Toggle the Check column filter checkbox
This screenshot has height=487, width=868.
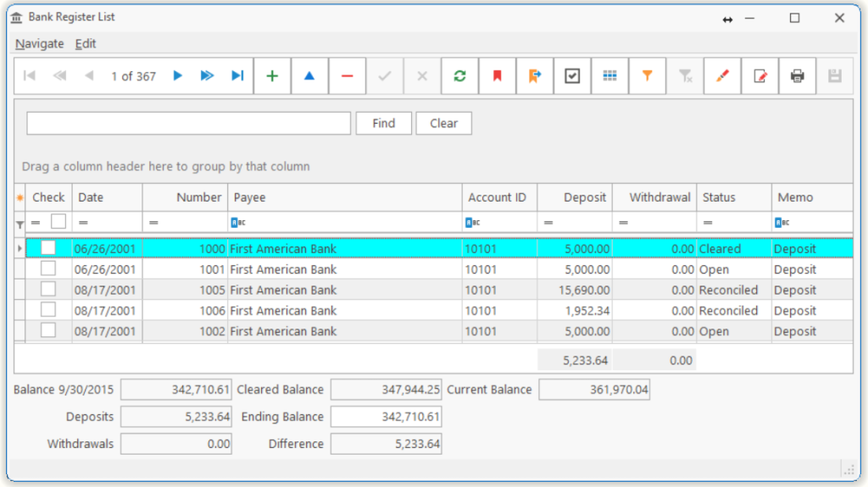tap(58, 222)
